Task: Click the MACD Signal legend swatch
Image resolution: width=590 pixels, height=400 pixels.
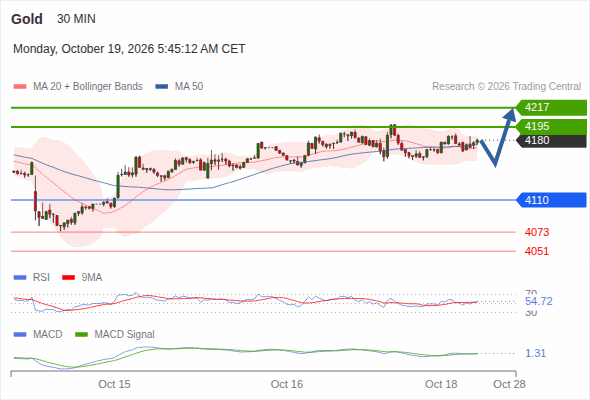Action: tap(81, 335)
